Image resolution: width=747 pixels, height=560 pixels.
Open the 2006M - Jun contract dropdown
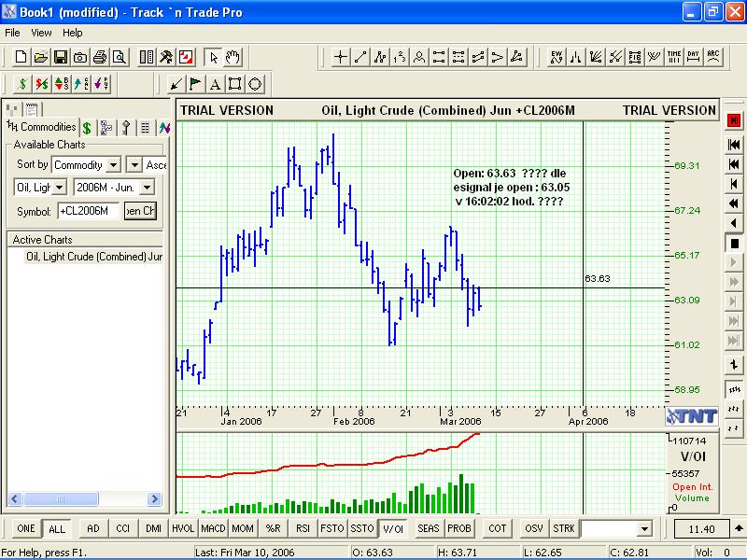point(148,188)
